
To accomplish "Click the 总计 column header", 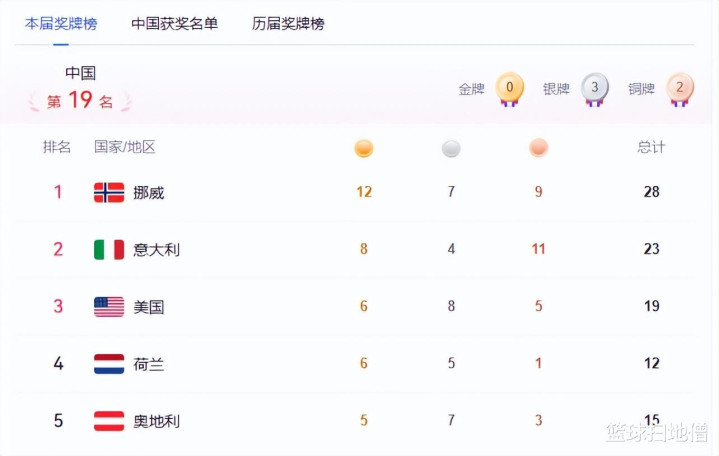I will pos(651,147).
